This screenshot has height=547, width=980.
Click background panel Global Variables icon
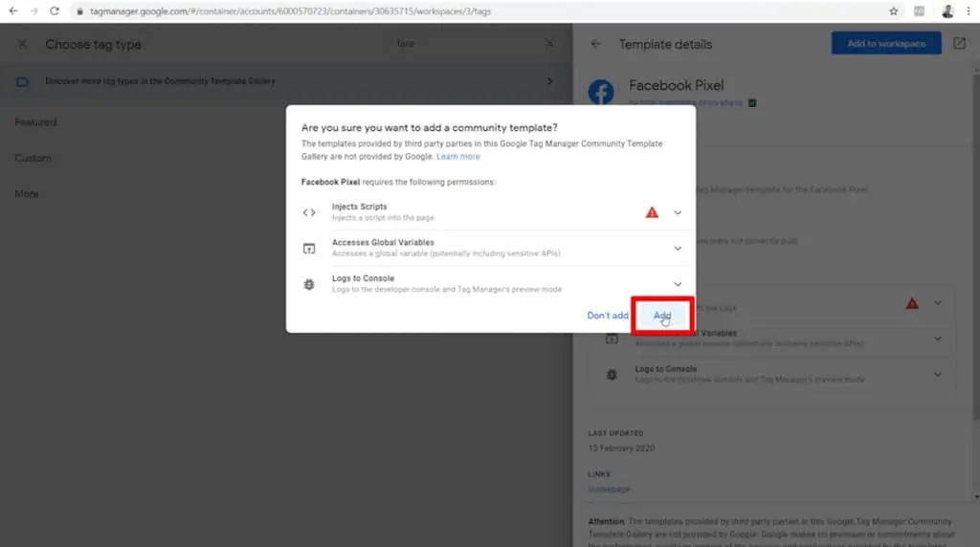612,339
